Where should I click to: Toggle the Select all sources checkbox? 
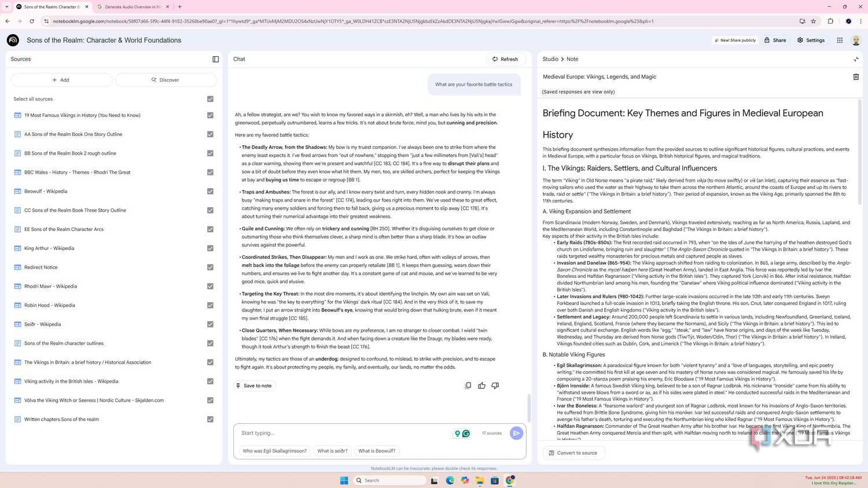(x=210, y=99)
